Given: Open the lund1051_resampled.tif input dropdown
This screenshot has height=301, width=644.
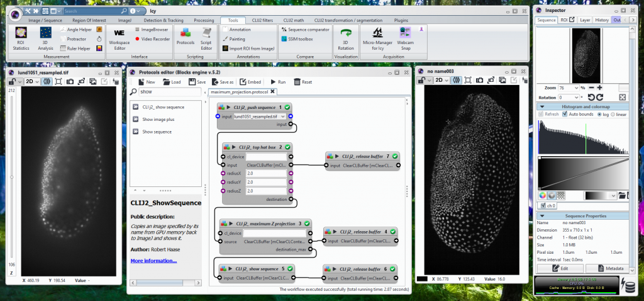Looking at the screenshot, I should click(x=284, y=116).
